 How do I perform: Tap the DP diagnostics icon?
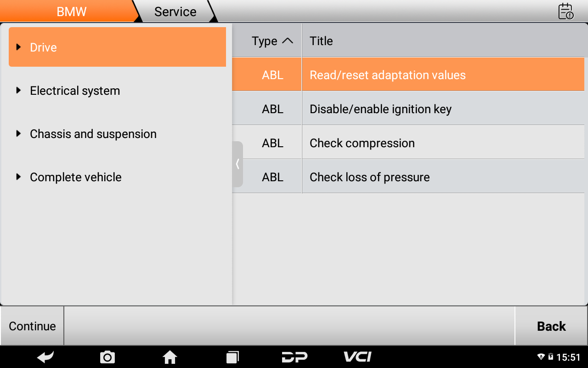294,357
